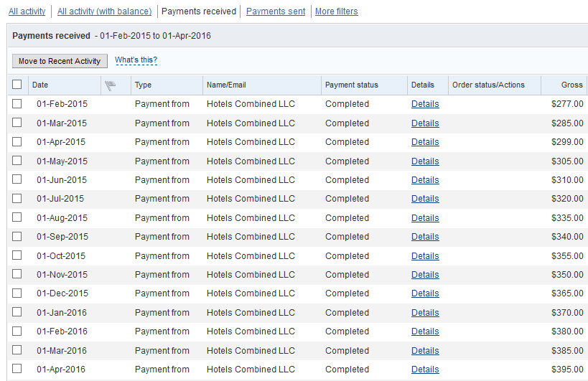Check the box for 01-Feb-2015 payment
Screen dimensions: 588x381
pos(17,104)
